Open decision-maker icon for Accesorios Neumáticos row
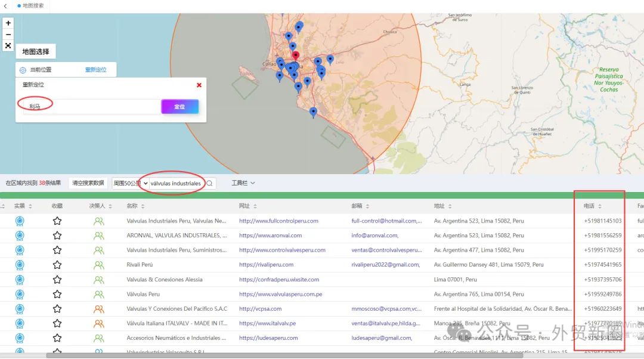Image resolution: width=644 pixels, height=359 pixels. click(x=98, y=338)
